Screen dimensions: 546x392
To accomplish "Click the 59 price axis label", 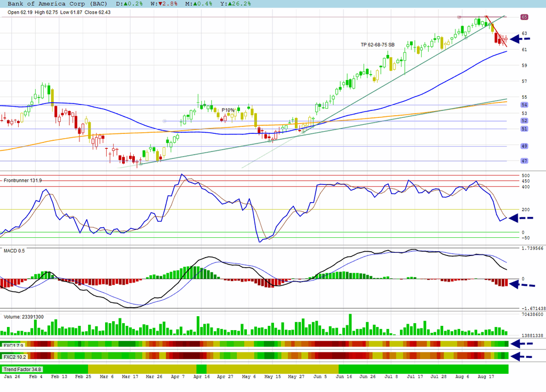I will pyautogui.click(x=525, y=65).
